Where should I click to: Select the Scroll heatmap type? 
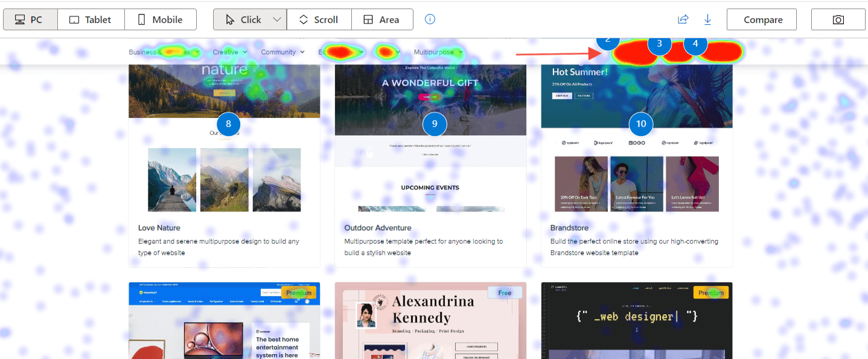pyautogui.click(x=319, y=19)
